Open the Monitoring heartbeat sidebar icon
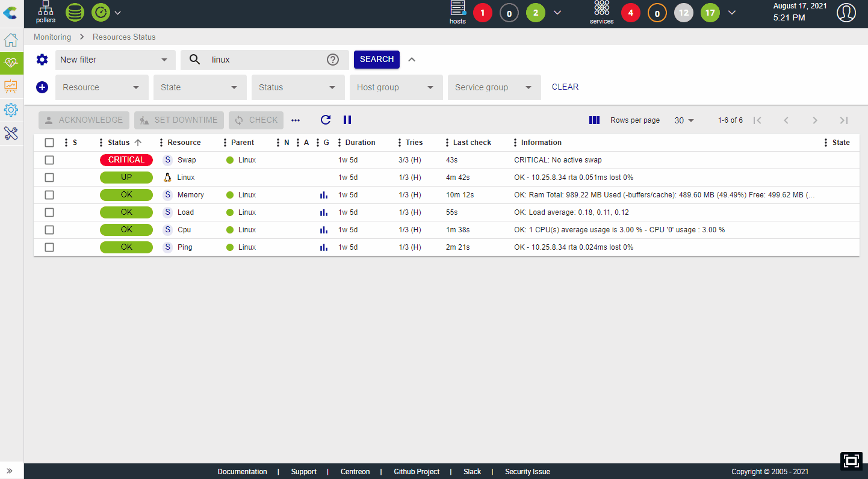Screen dimensions: 868x479 pyautogui.click(x=11, y=63)
